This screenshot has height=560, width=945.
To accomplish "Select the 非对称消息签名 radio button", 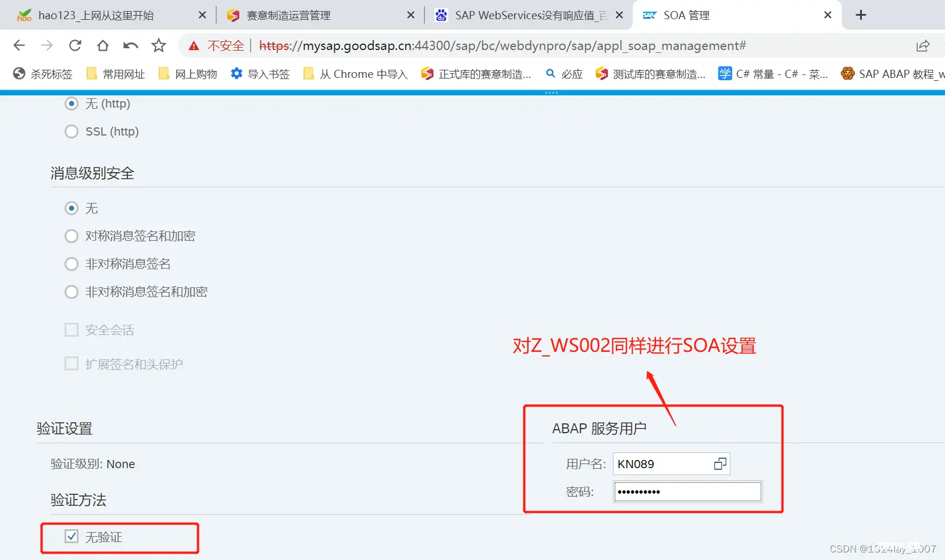I will [x=72, y=264].
